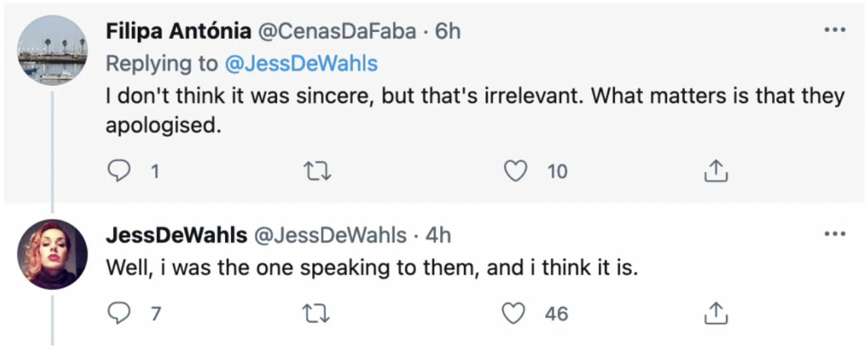Click the 4h timestamp
The image size is (868, 354).
(438, 235)
